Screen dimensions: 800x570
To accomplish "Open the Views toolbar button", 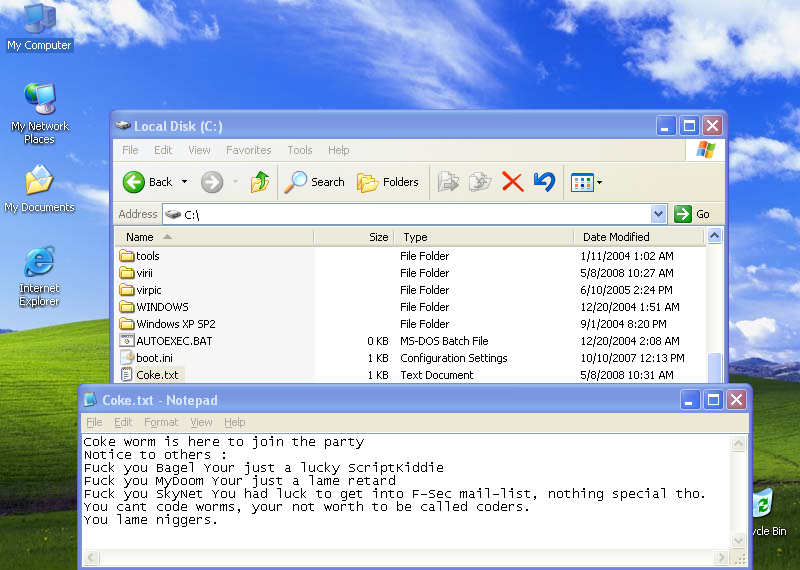I will tap(586, 183).
